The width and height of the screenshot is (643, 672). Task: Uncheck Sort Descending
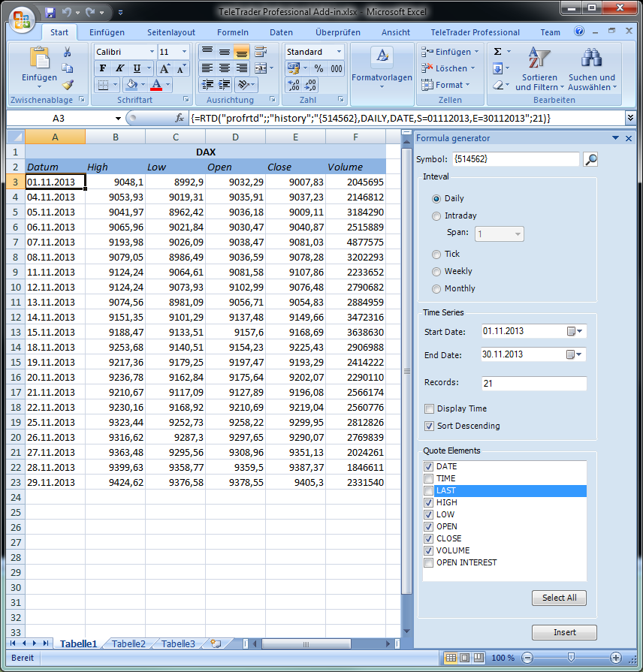[x=429, y=426]
